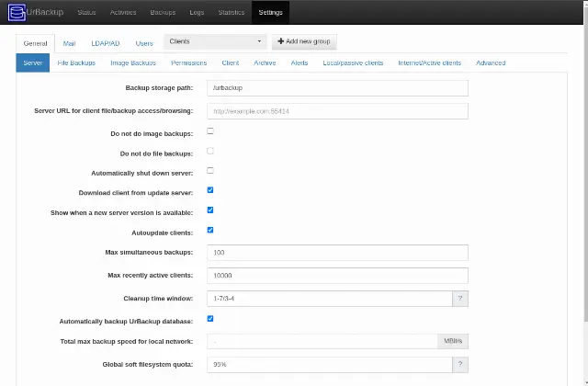
Task: Focus Max simultaneous backups field
Action: (337, 253)
